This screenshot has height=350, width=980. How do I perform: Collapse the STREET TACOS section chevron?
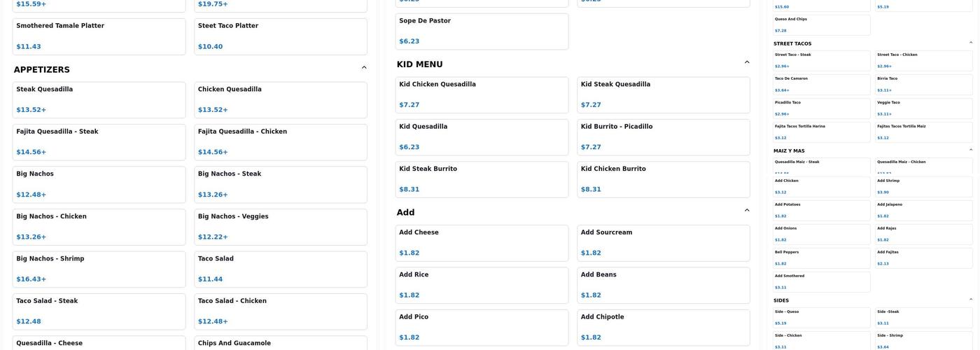tap(971, 43)
